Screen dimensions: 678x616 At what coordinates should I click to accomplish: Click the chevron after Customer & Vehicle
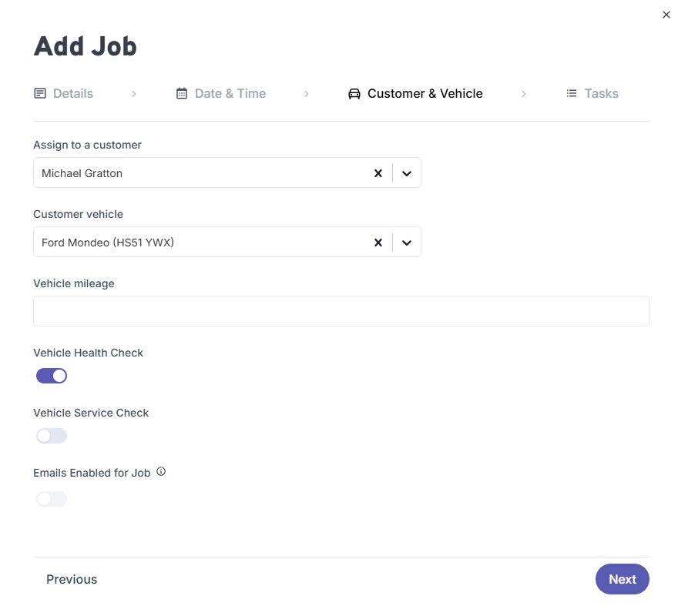(524, 93)
